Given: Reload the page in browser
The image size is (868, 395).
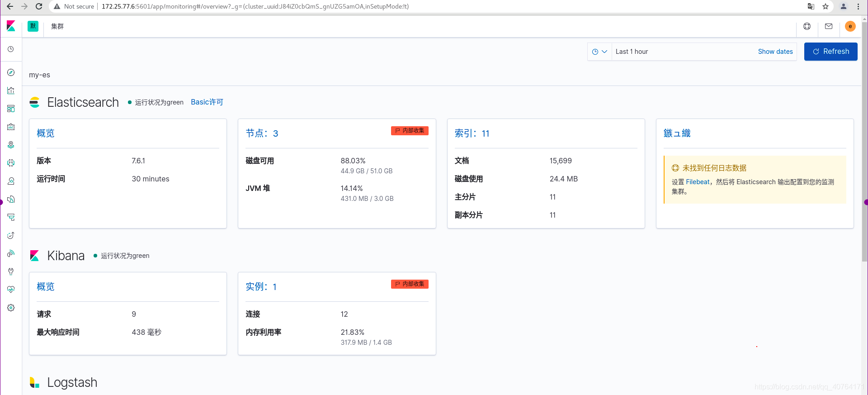Looking at the screenshot, I should click(x=39, y=6).
